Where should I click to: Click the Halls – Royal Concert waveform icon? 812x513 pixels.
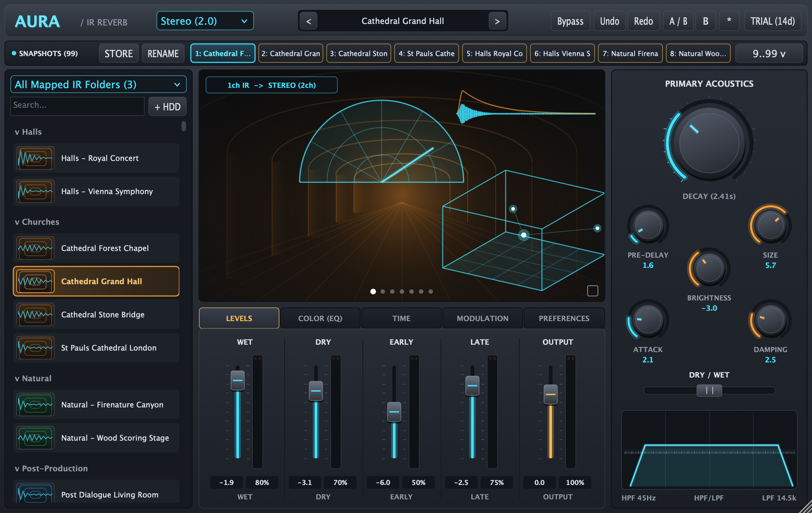(x=35, y=158)
